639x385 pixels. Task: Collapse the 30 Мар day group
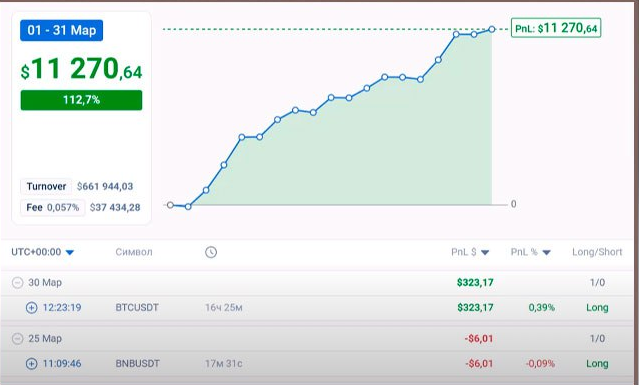17,282
